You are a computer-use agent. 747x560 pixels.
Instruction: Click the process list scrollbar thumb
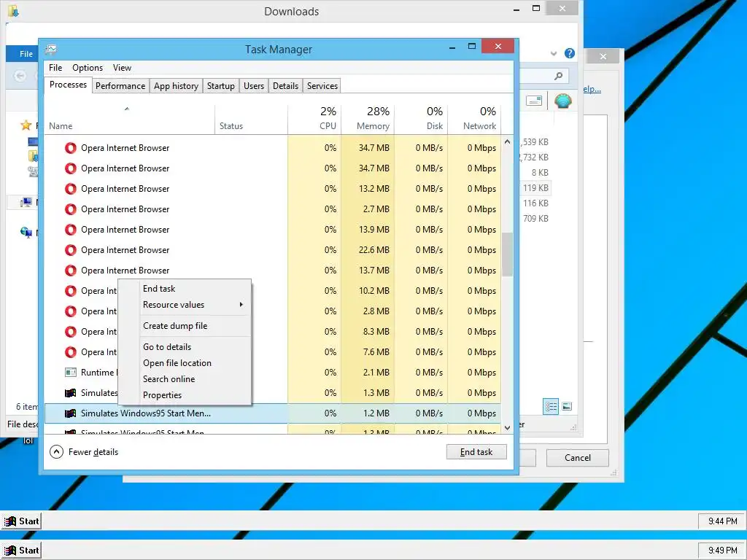508,254
